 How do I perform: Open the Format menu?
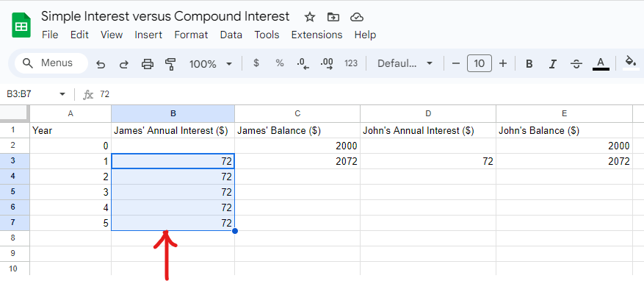coord(191,35)
